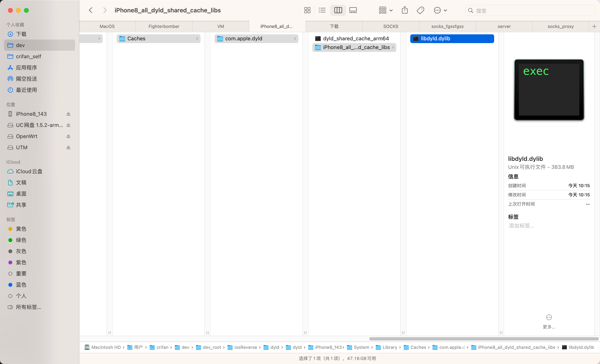Select the 蓝色 blue tag
600x364 pixels.
pyautogui.click(x=40, y=285)
